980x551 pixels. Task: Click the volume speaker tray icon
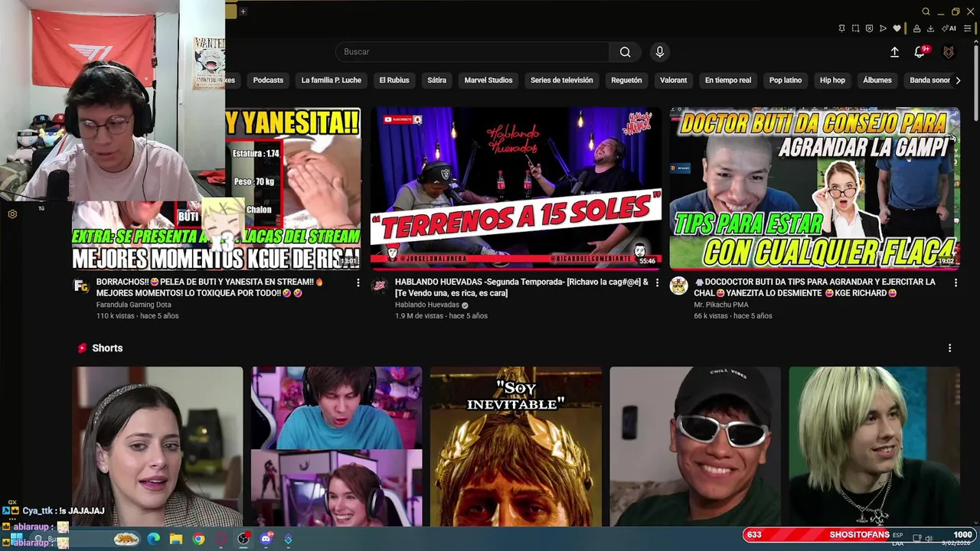[x=928, y=538]
